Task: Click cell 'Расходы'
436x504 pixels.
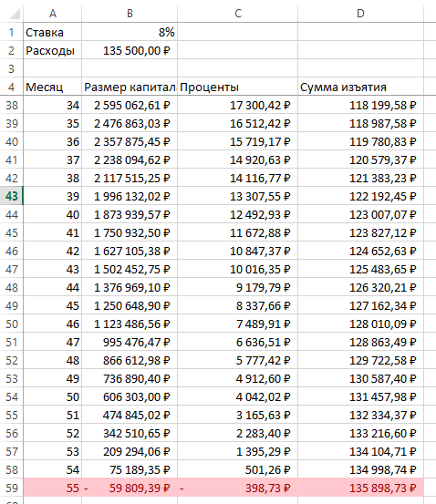Action: click(53, 50)
